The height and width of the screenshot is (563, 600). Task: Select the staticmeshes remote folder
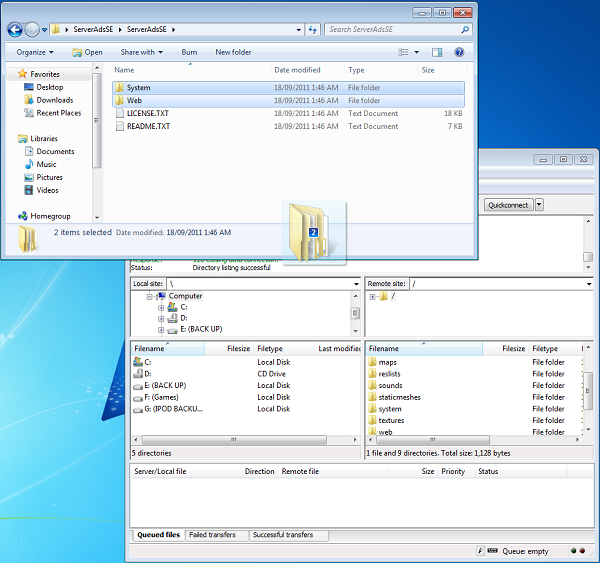click(x=474, y=397)
